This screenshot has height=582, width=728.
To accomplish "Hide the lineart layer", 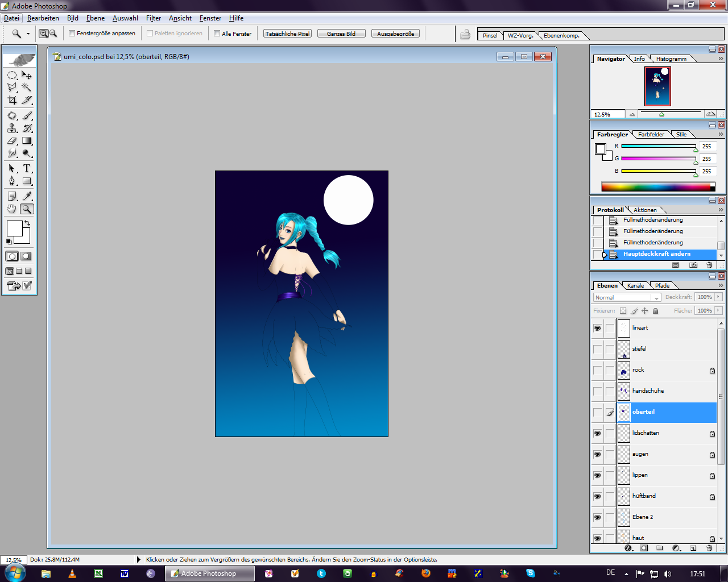I will pyautogui.click(x=597, y=328).
